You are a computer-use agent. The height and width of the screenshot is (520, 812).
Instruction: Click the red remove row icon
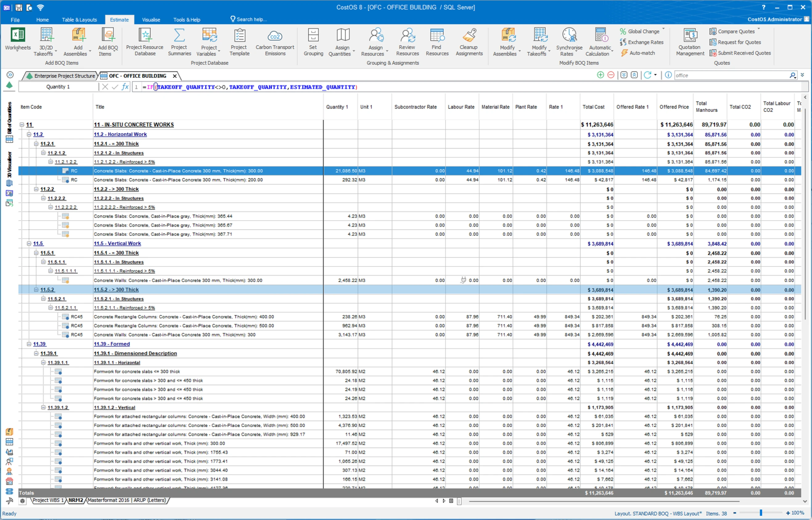pyautogui.click(x=611, y=75)
